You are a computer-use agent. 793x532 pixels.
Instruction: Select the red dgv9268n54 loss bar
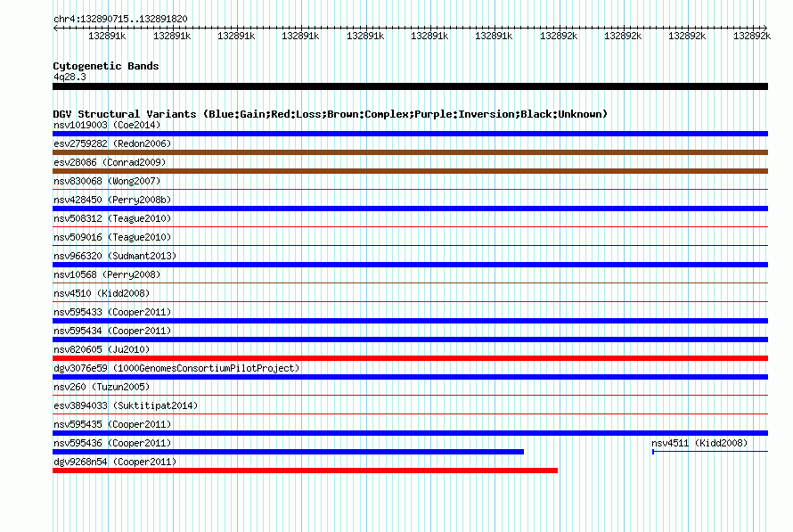305,471
